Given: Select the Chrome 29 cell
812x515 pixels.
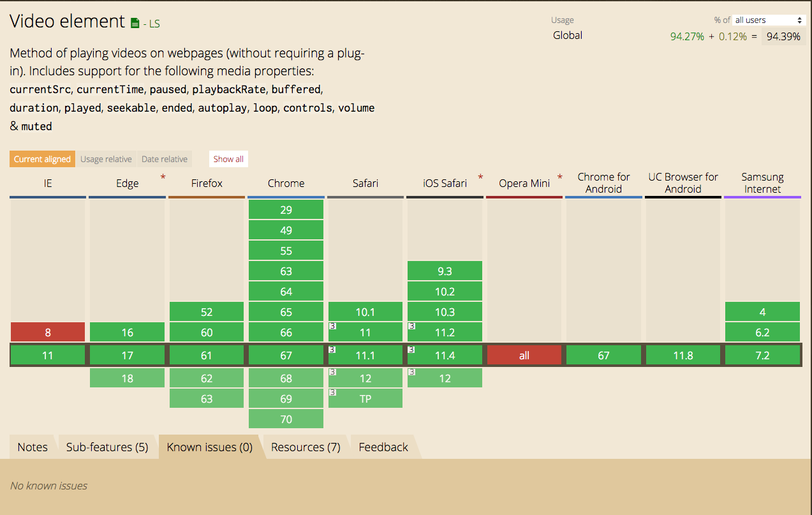Looking at the screenshot, I should tap(286, 209).
